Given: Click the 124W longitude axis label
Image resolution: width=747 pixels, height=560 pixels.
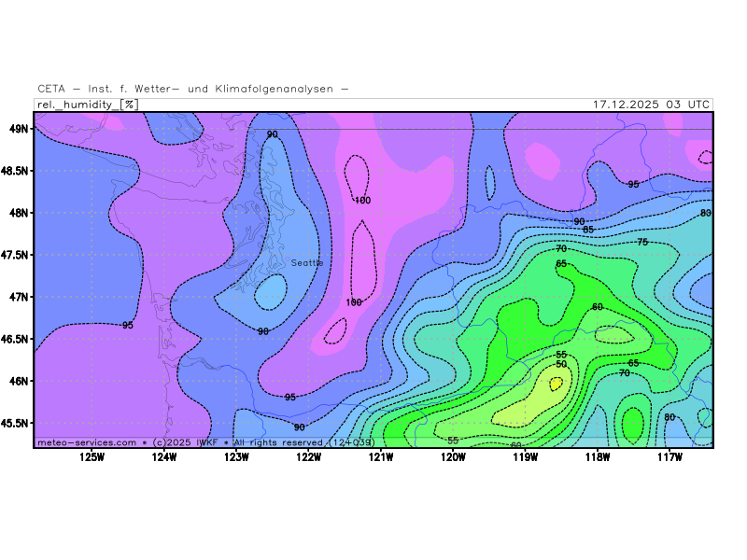Looking at the screenshot, I should coord(163,456).
